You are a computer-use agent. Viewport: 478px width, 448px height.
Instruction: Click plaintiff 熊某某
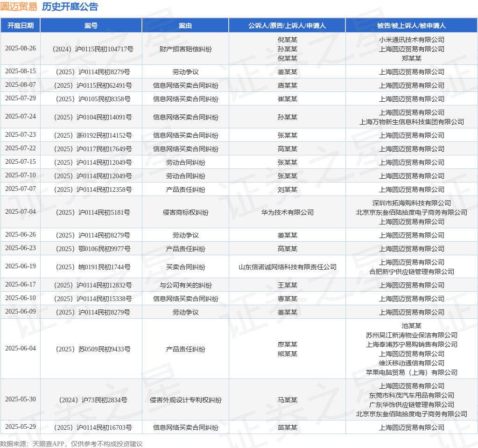[287, 354]
